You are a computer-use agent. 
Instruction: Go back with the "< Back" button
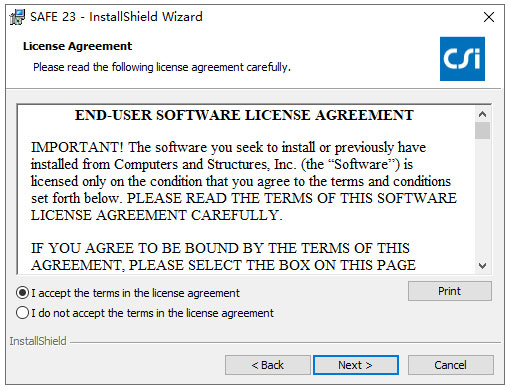coord(268,365)
